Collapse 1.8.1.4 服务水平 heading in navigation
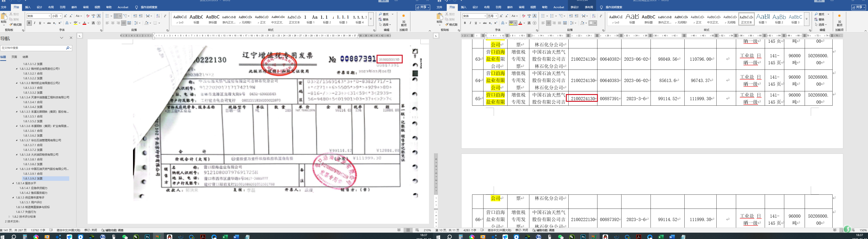The width and height of the screenshot is (868, 239). [13, 183]
